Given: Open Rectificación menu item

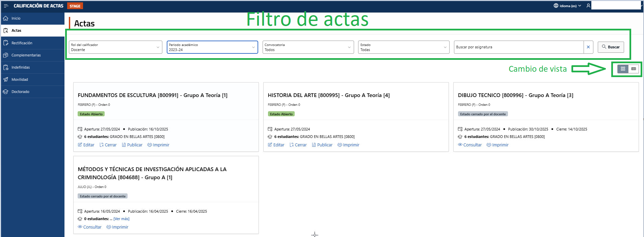Looking at the screenshot, I should [x=33, y=43].
